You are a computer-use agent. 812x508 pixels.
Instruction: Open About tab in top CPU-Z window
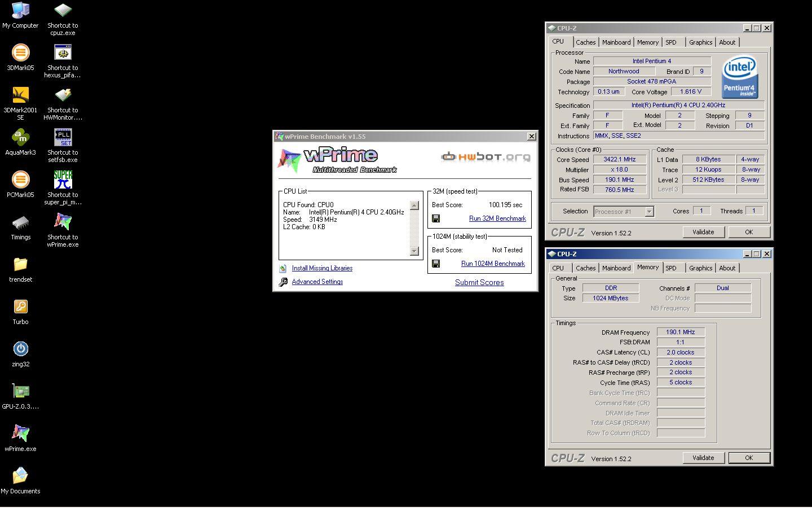tap(727, 42)
